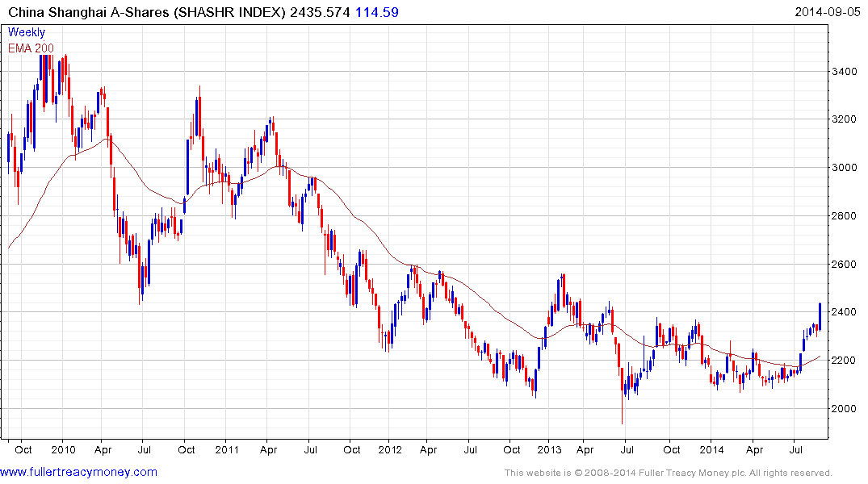Click the 2800 price axis label

click(845, 215)
